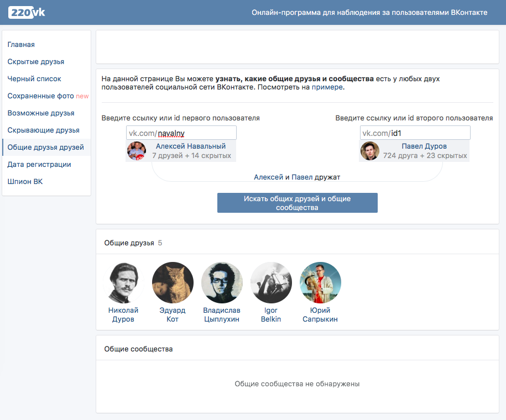Go to Черный список page
Screen dimensions: 506x420
pos(34,78)
